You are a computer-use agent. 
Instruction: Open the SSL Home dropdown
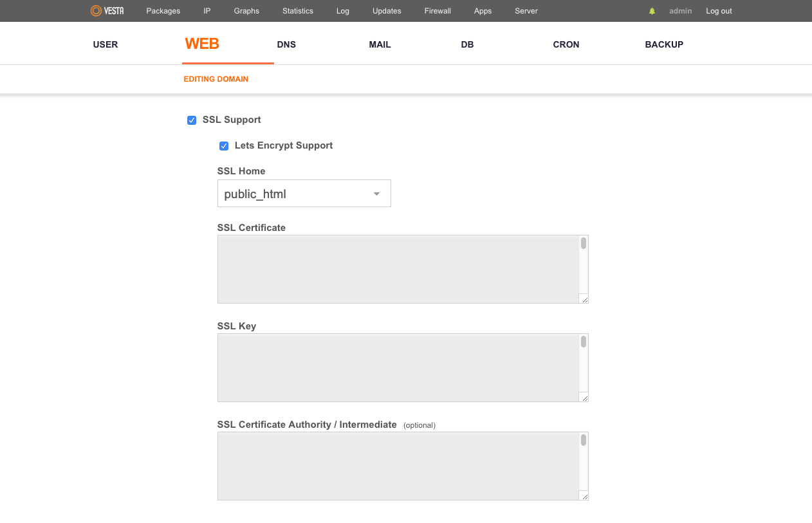click(304, 194)
